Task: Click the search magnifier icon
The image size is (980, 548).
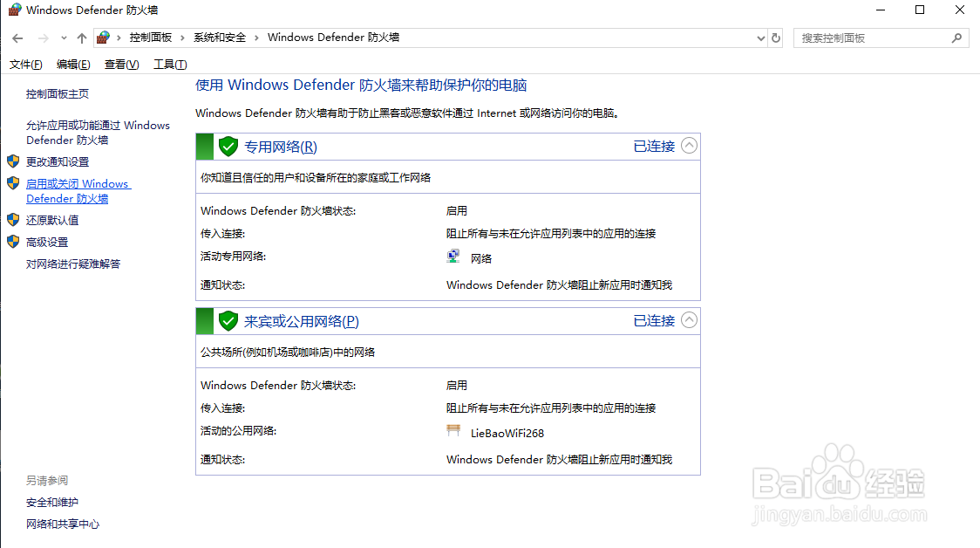Action: 957,38
